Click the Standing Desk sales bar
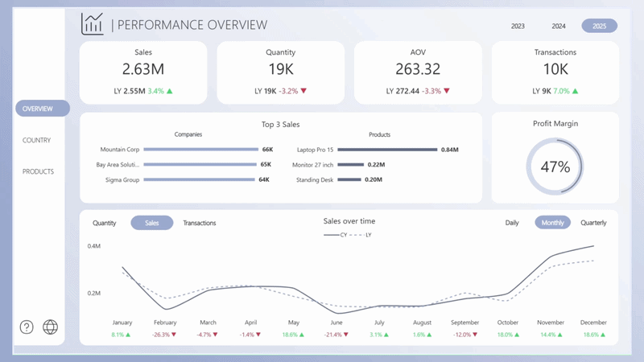This screenshot has height=362, width=644. (349, 179)
